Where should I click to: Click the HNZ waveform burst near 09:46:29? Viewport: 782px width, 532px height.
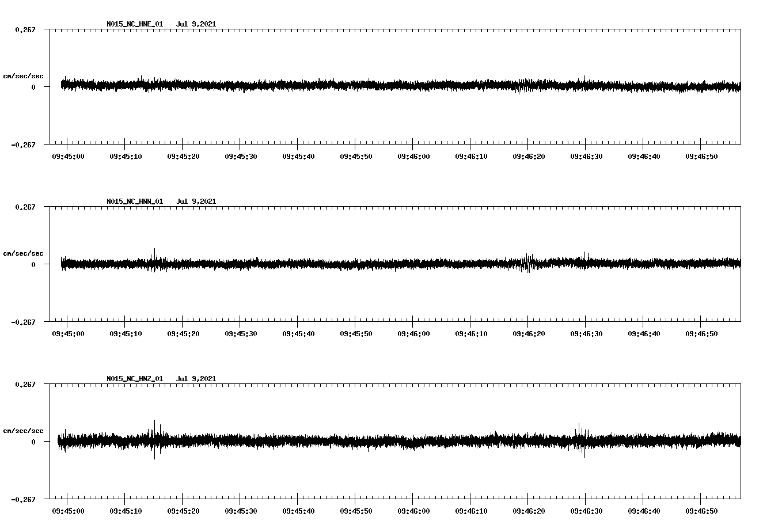[x=582, y=440]
